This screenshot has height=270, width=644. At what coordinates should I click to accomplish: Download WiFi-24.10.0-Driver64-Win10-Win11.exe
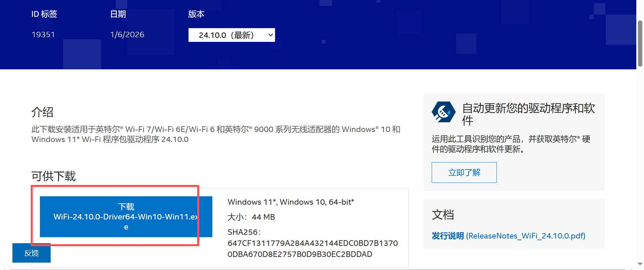click(126, 217)
